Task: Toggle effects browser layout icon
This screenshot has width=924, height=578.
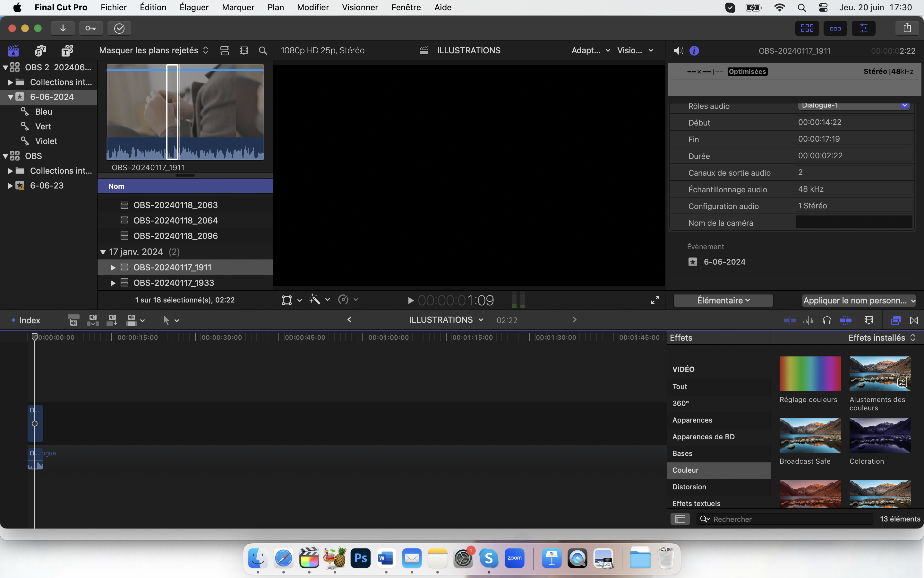Action: coord(680,519)
